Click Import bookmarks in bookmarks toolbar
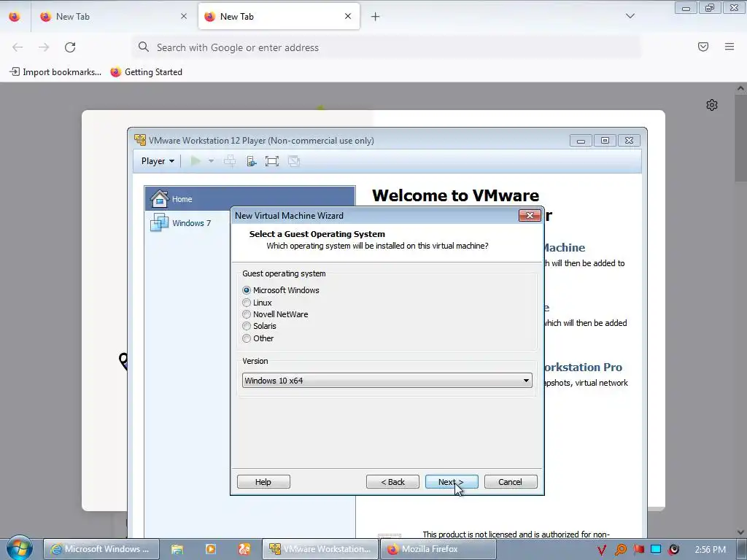 55,72
